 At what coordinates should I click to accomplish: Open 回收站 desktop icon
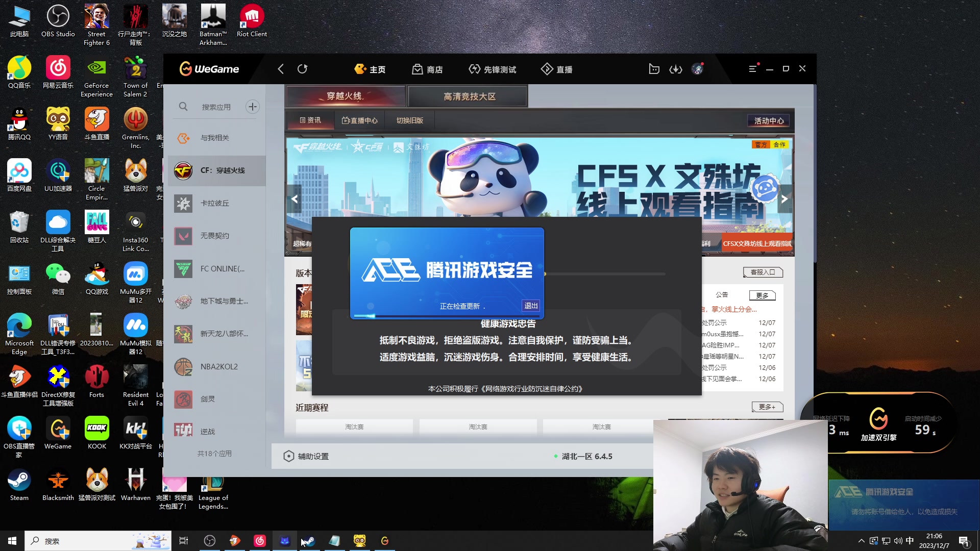[x=19, y=228]
